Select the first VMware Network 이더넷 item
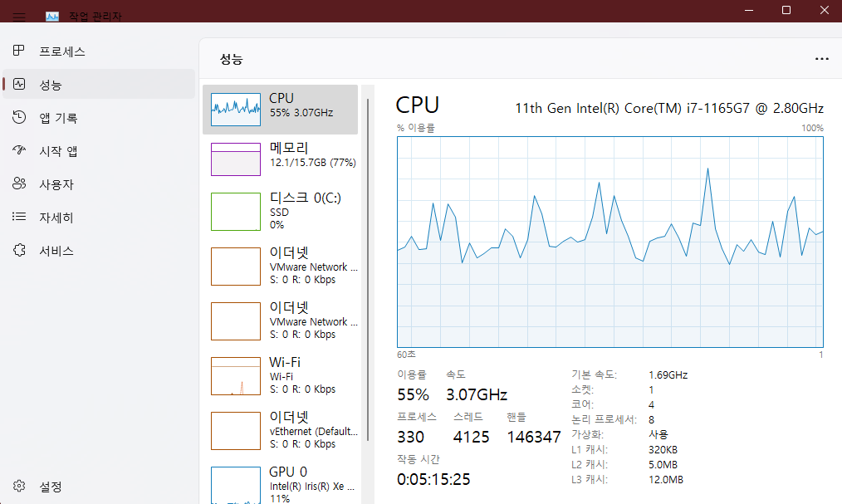 (x=281, y=267)
